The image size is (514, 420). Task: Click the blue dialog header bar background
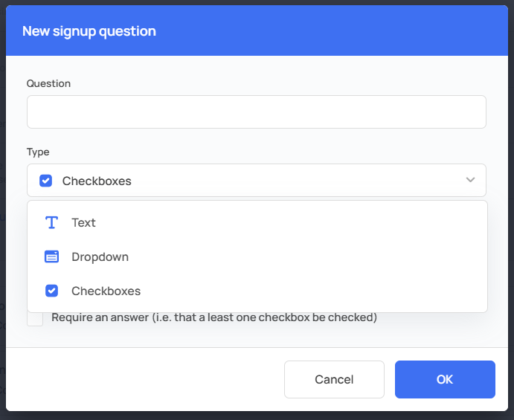pyautogui.click(x=328, y=30)
